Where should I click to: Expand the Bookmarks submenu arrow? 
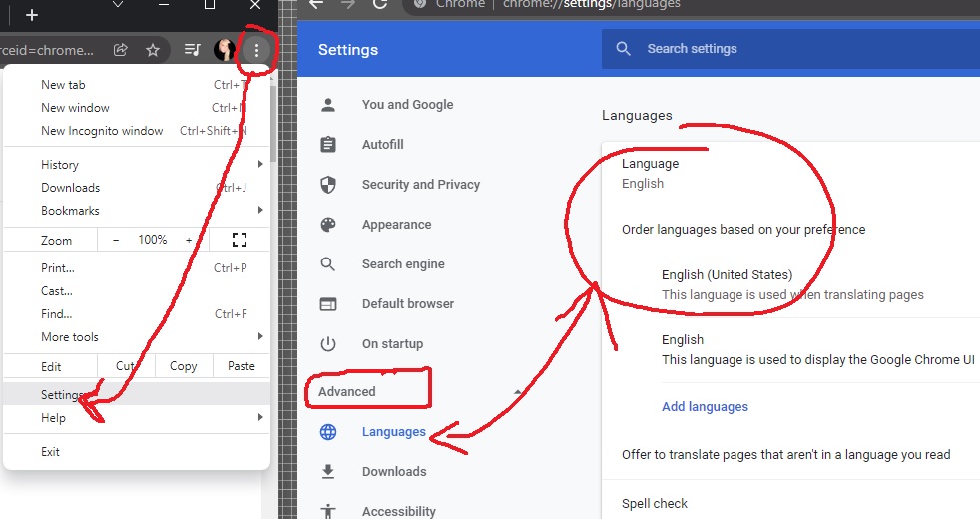[260, 210]
